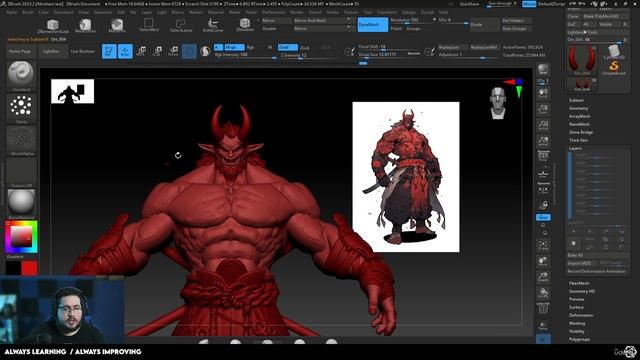Open the Zplugin menu

pos(408,12)
